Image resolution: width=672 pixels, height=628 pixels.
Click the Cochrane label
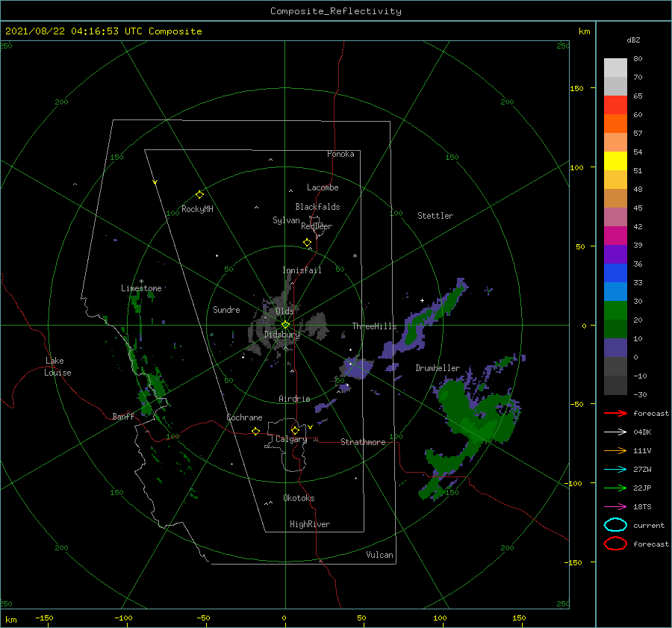tap(244, 417)
